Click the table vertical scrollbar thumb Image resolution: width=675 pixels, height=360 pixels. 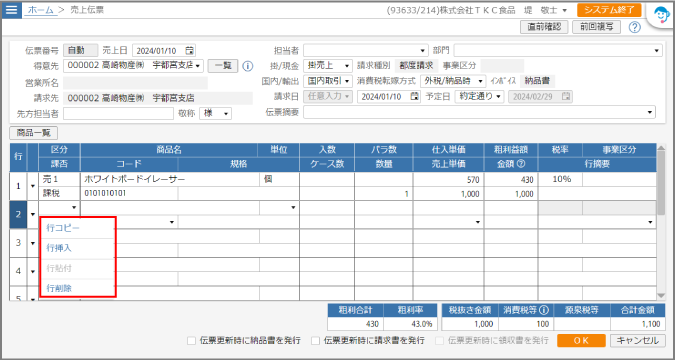(661, 183)
